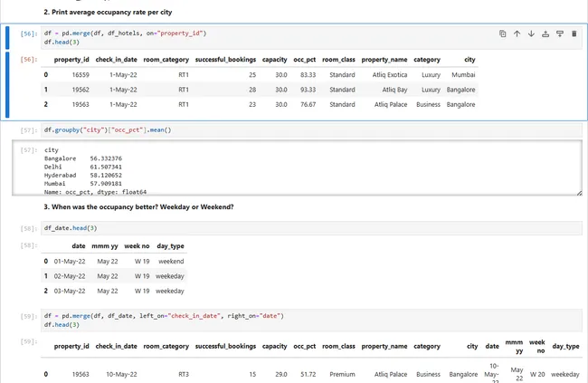Move cell up with the up arrow icon
This screenshot has width=588, height=383.
point(517,34)
